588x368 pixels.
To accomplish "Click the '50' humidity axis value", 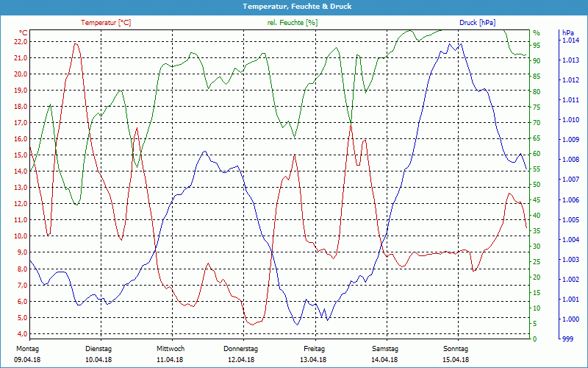I will (x=537, y=185).
